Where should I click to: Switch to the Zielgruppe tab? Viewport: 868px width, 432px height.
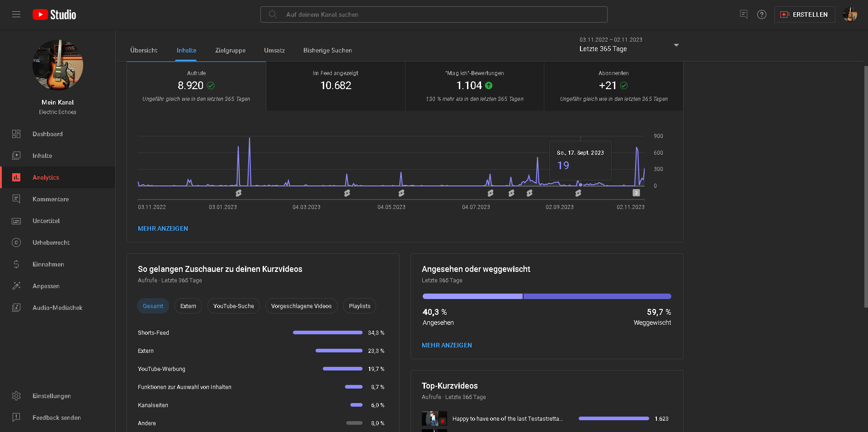[230, 50]
